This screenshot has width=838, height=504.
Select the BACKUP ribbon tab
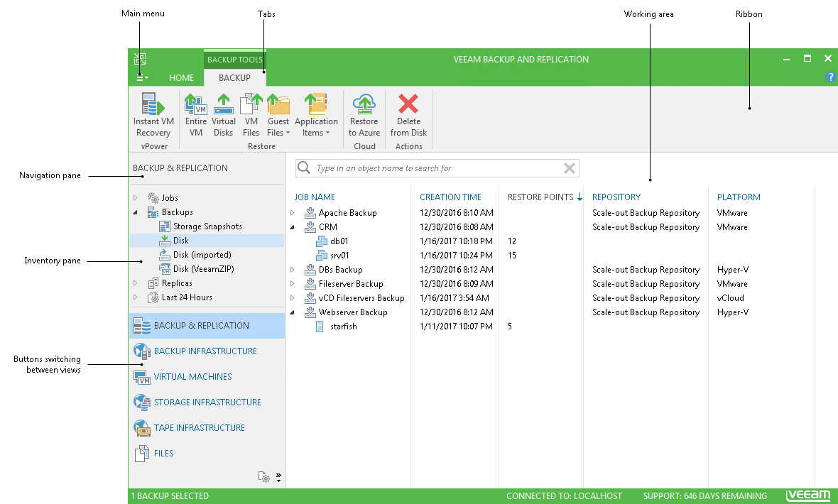[x=234, y=78]
